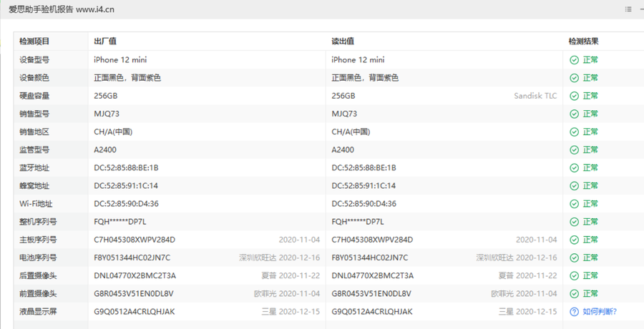Click the green check icon for 蜂窝地址

574,186
